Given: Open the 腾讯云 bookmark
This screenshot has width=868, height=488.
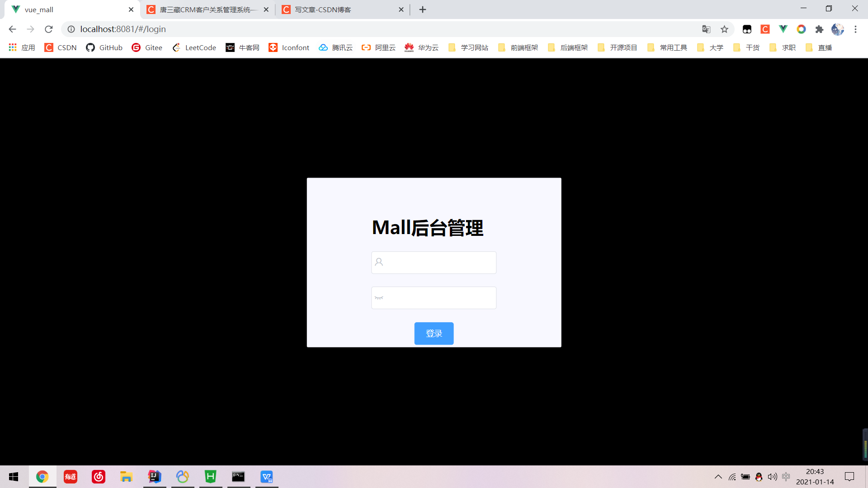Looking at the screenshot, I should [335, 47].
